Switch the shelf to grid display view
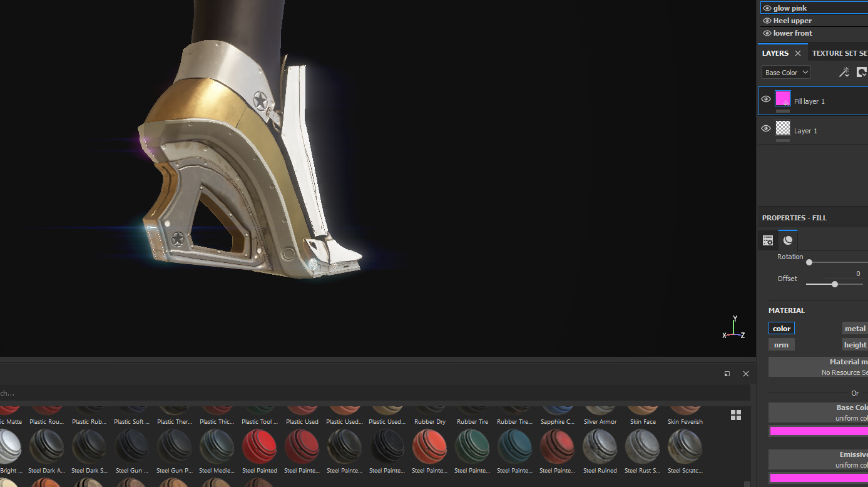Image resolution: width=868 pixels, height=487 pixels. 735,414
